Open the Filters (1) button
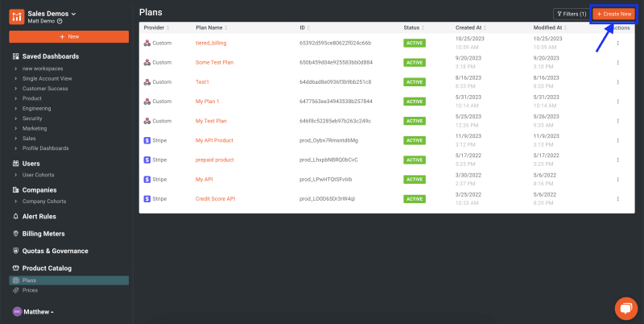The width and height of the screenshot is (644, 324). (x=572, y=14)
